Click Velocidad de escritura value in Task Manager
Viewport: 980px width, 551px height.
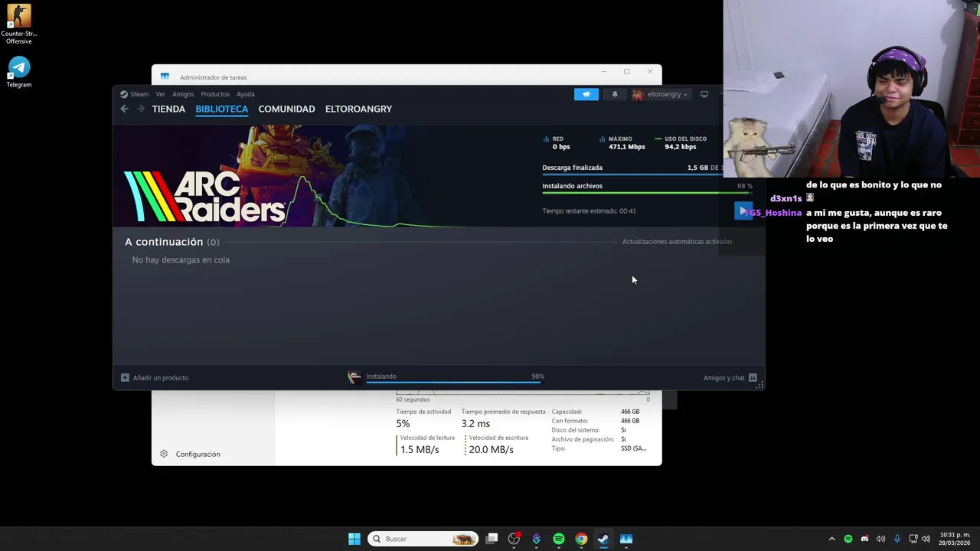[x=491, y=450]
